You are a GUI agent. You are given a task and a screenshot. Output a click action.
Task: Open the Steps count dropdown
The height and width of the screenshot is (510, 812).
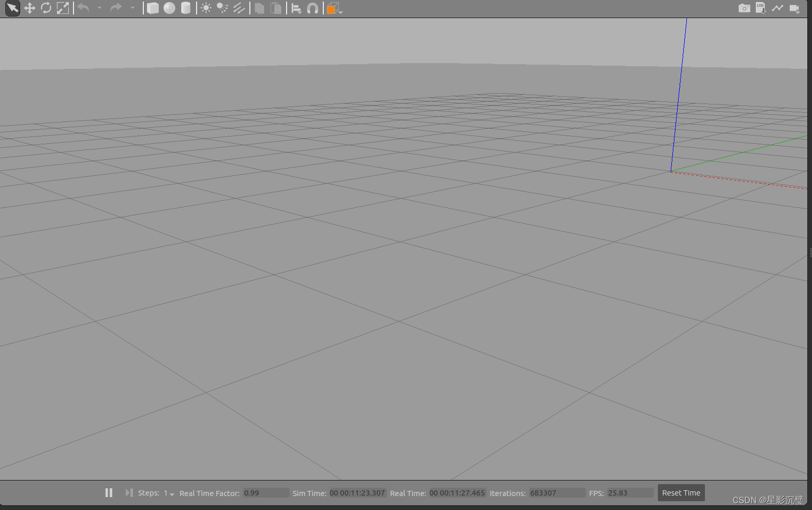click(x=169, y=493)
